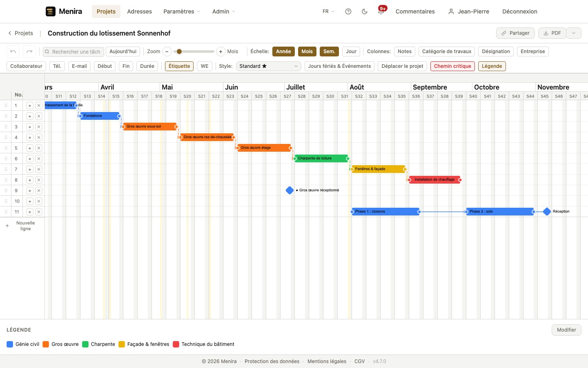Image resolution: width=588 pixels, height=368 pixels.
Task: Click the zoom slider handle
Action: 179,52
